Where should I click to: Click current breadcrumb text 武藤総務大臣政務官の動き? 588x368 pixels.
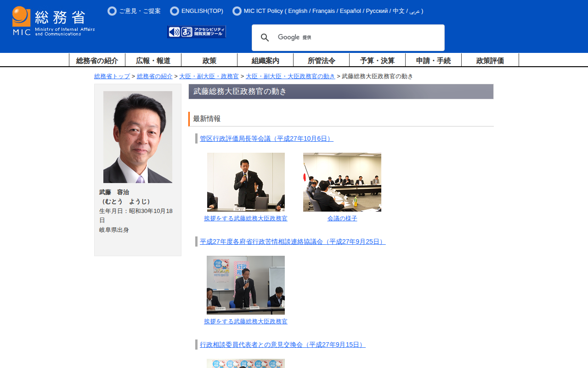378,76
